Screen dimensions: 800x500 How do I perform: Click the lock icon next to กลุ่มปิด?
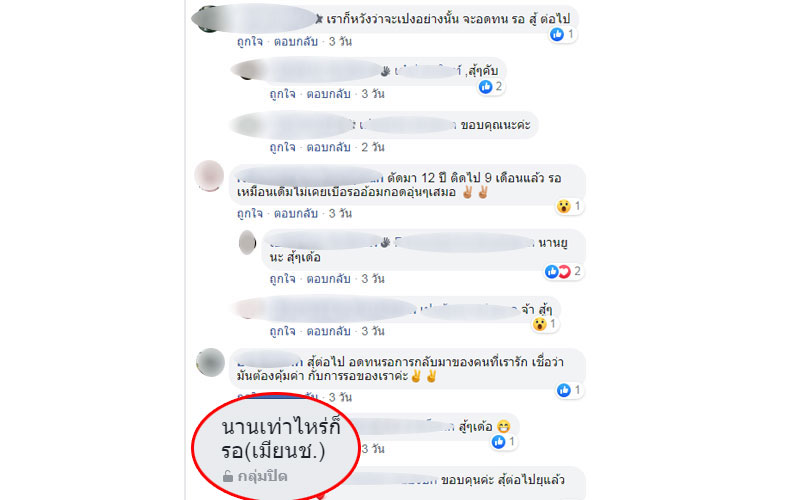[228, 477]
